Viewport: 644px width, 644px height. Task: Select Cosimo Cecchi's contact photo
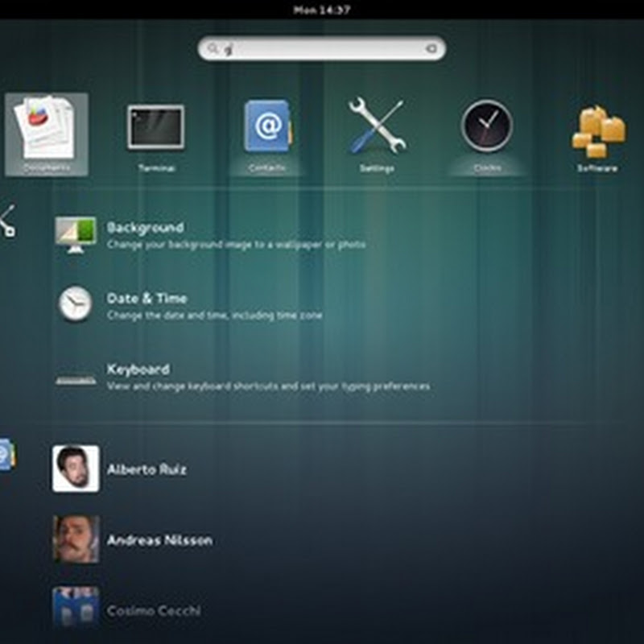76,607
